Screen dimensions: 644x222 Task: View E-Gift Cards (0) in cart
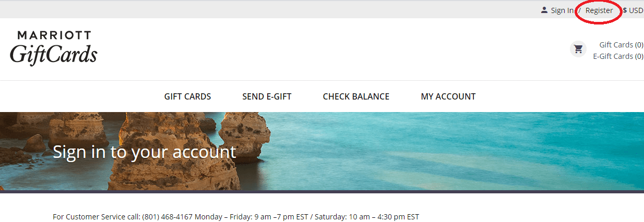[x=618, y=56]
